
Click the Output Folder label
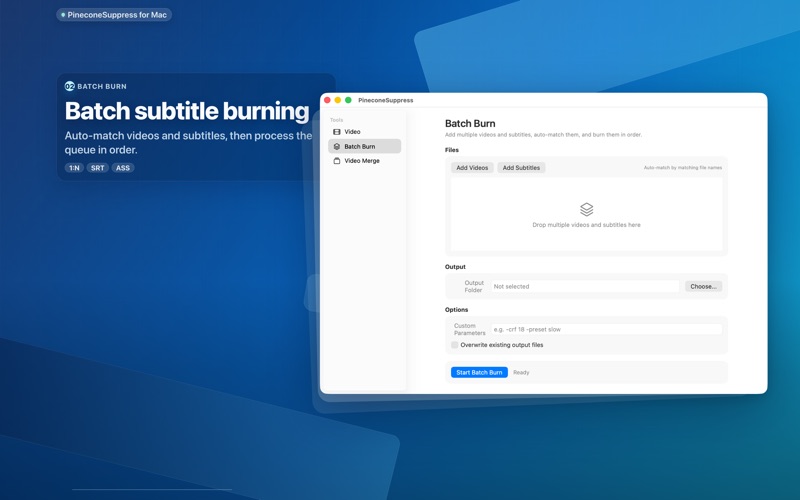click(473, 286)
